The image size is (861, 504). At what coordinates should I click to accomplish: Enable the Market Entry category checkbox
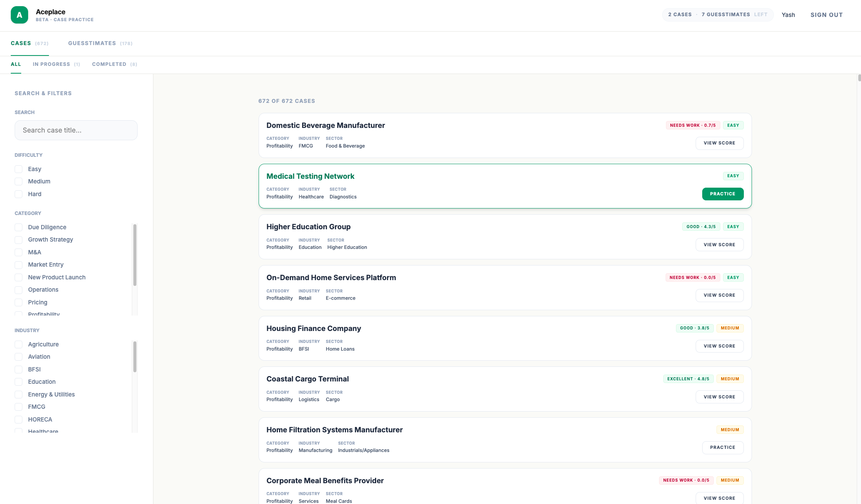[x=18, y=265]
